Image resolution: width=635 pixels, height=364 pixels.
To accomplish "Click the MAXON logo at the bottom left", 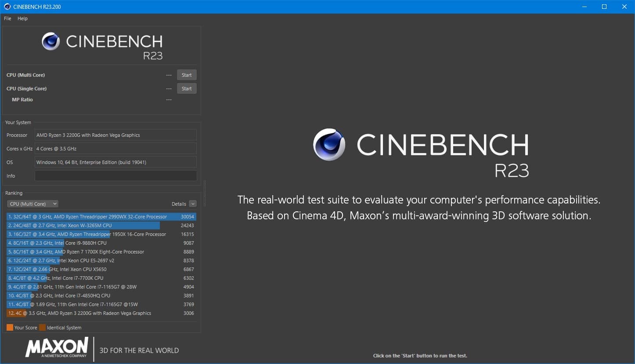I will coord(57,347).
